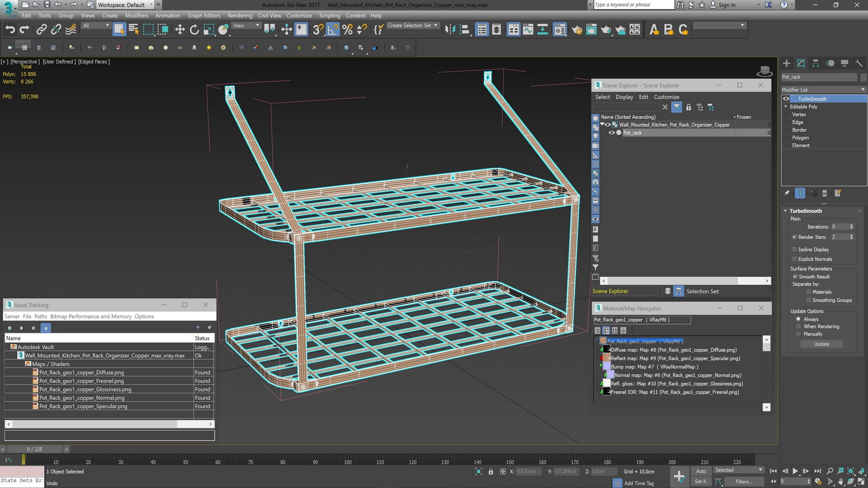Open the Material Editor icon

560,30
